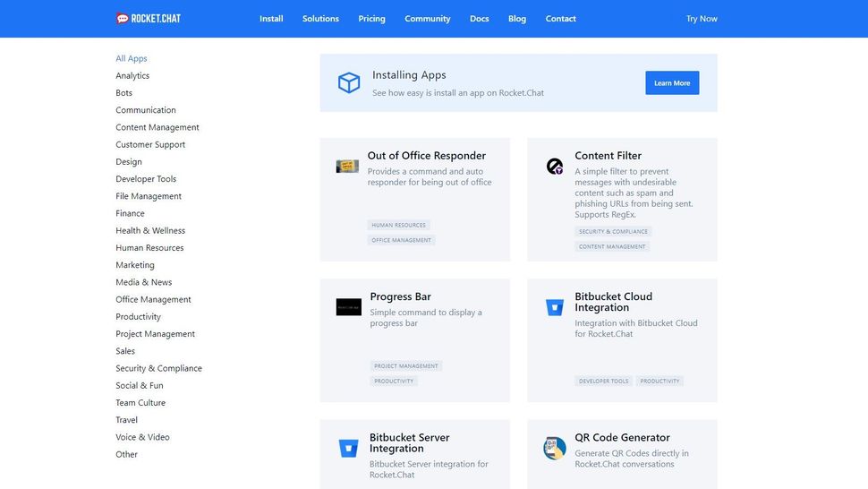
Task: Open the Out of Office Responder app icon
Action: coord(347,167)
